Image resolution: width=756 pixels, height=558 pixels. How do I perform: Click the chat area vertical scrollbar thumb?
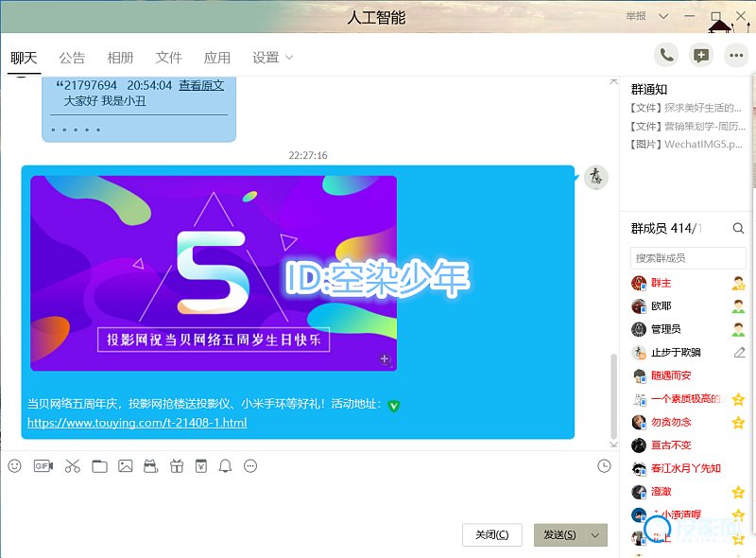(x=613, y=396)
